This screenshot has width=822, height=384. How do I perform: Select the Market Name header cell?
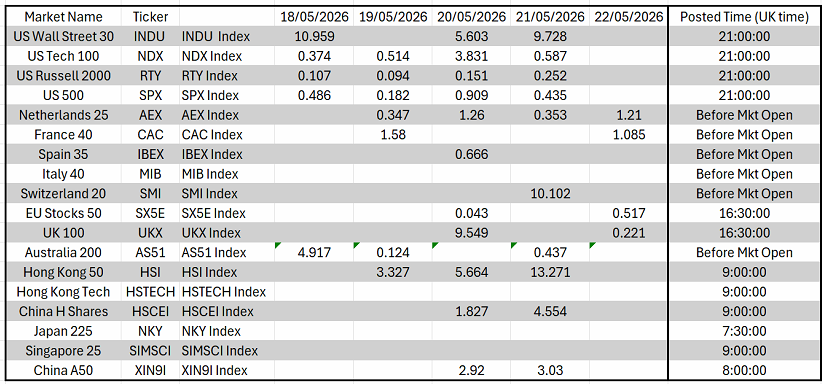coord(63,17)
